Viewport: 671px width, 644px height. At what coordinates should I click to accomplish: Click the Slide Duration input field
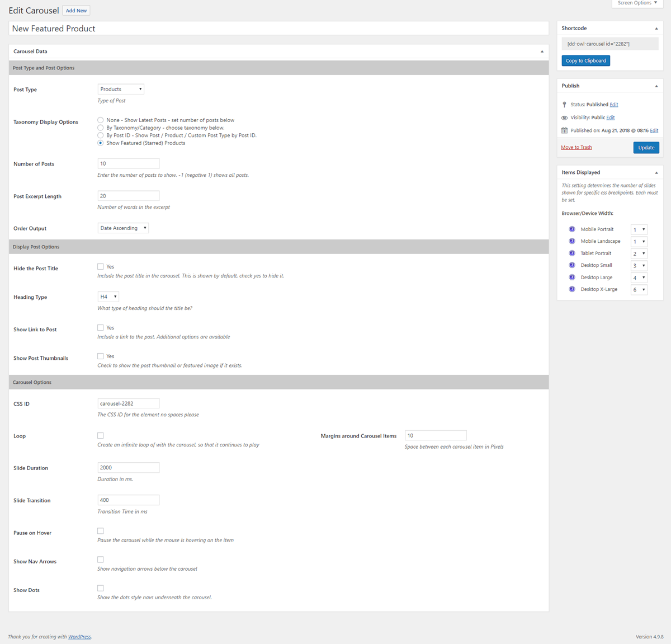129,468
